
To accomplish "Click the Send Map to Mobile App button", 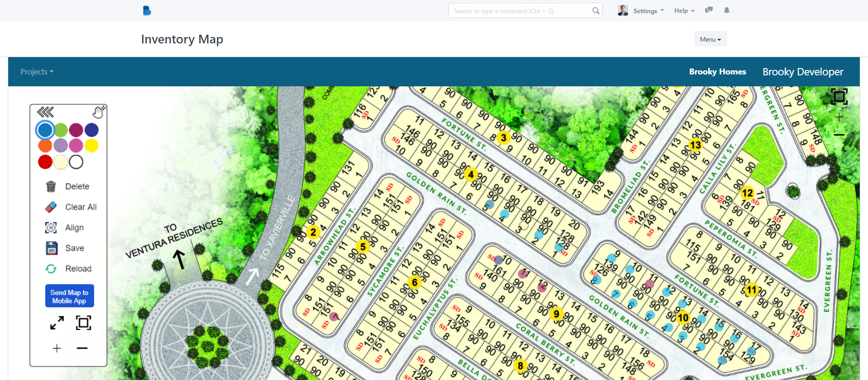I will pos(69,296).
